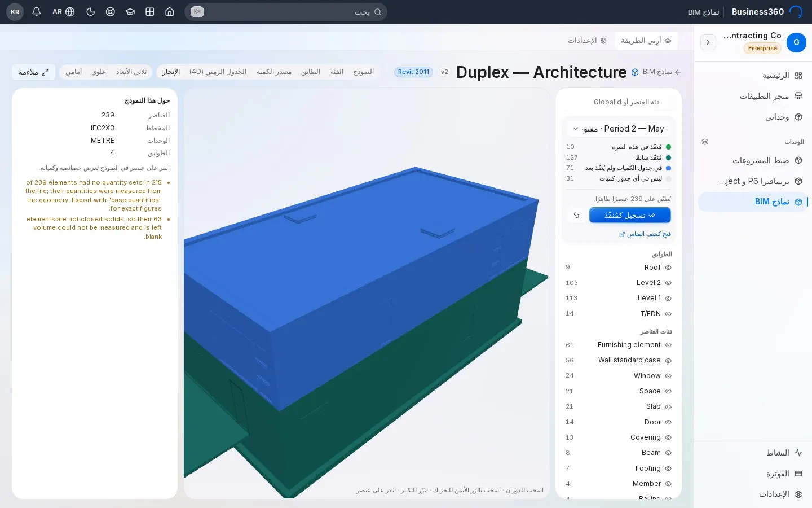
Task: Switch to the مصدر الكمية tab
Action: [x=274, y=72]
